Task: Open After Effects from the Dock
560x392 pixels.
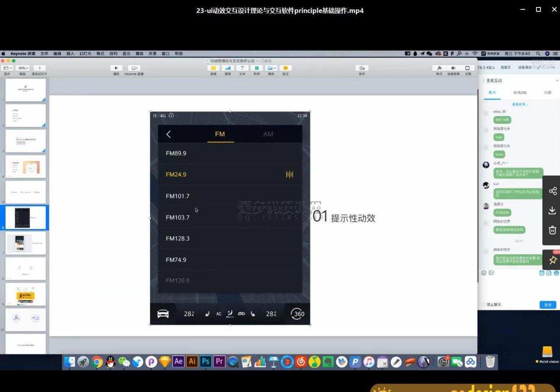Action: 178,361
